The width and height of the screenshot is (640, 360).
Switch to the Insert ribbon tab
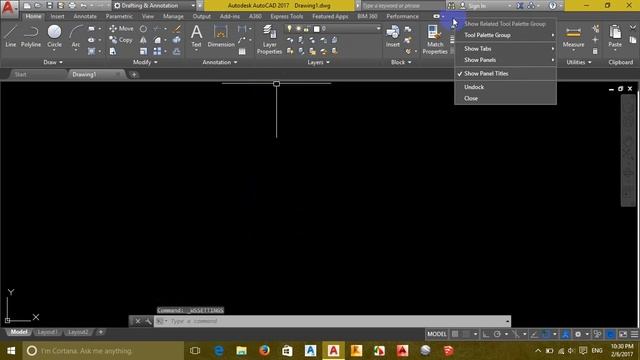(58, 16)
